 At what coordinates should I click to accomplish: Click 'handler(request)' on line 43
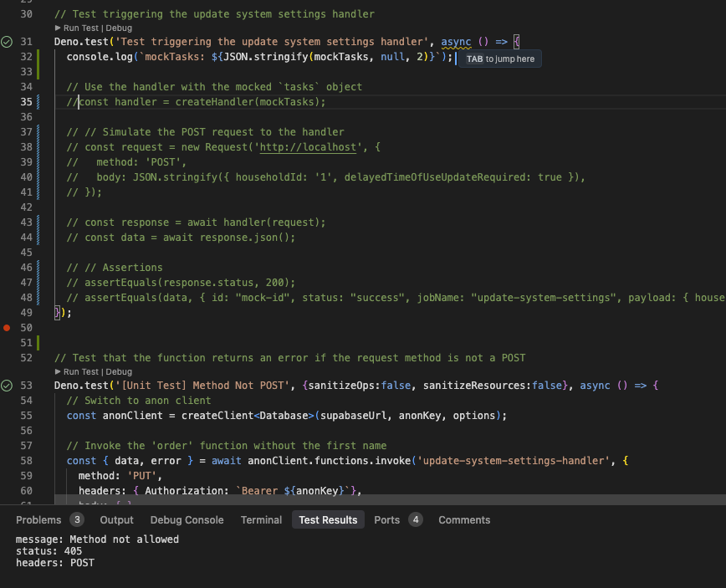tap(271, 222)
